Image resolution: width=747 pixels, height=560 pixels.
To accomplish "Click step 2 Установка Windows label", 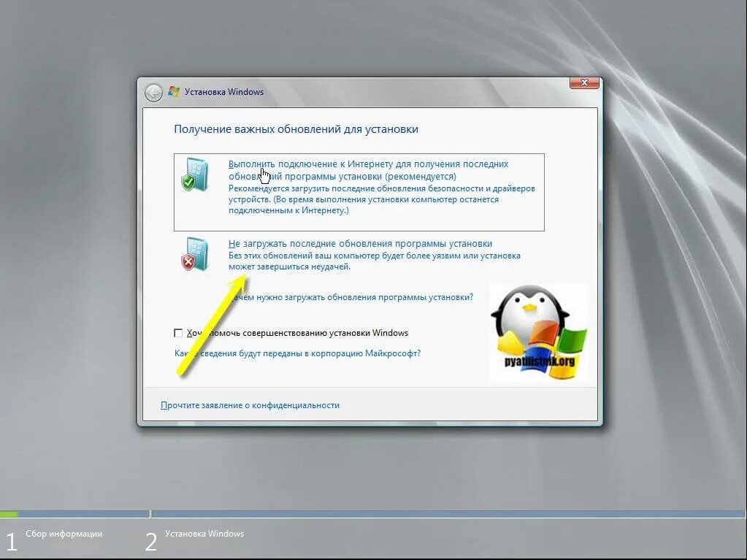I will coord(204,534).
